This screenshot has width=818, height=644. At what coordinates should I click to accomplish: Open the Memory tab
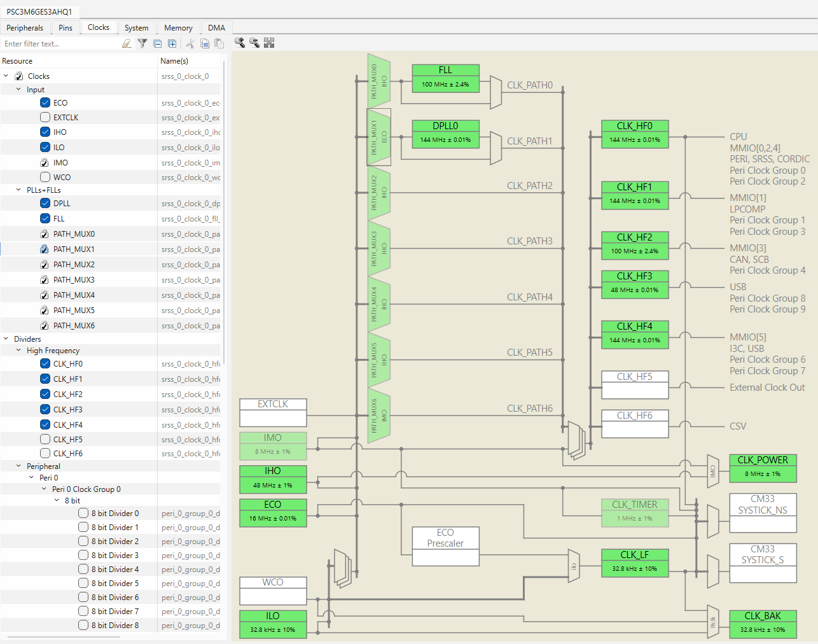click(178, 28)
